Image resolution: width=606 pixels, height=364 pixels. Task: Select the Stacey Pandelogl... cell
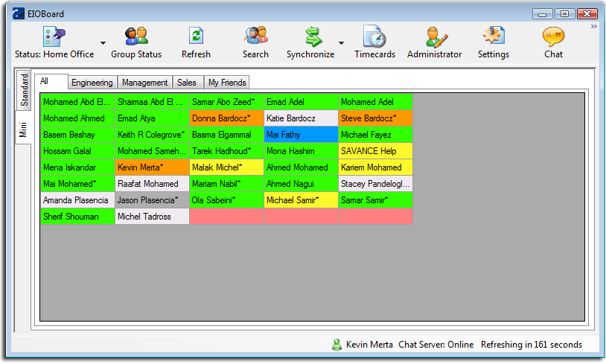[x=375, y=184]
